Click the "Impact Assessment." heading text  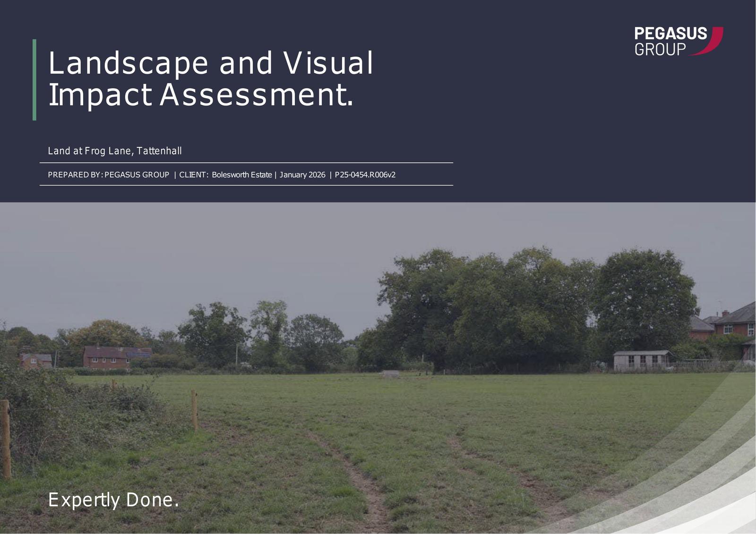200,95
